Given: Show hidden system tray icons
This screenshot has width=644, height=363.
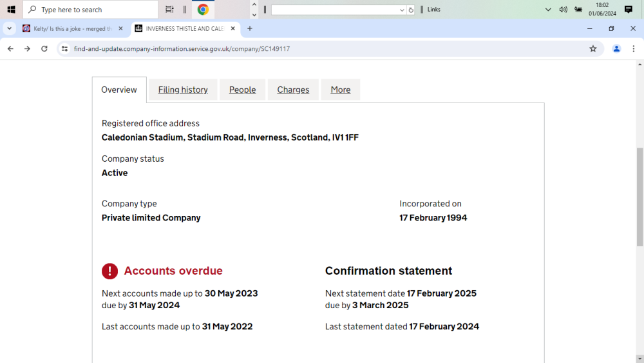Looking at the screenshot, I should click(548, 10).
